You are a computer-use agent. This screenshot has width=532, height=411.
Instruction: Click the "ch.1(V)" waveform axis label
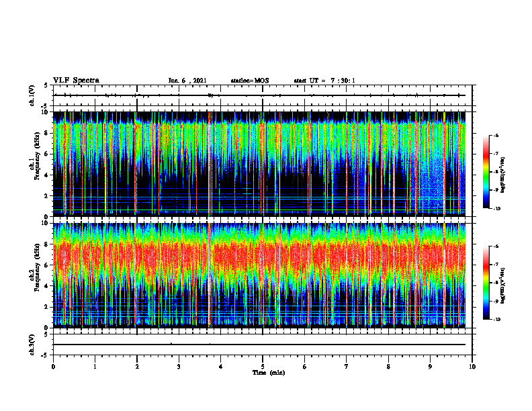pos(32,95)
